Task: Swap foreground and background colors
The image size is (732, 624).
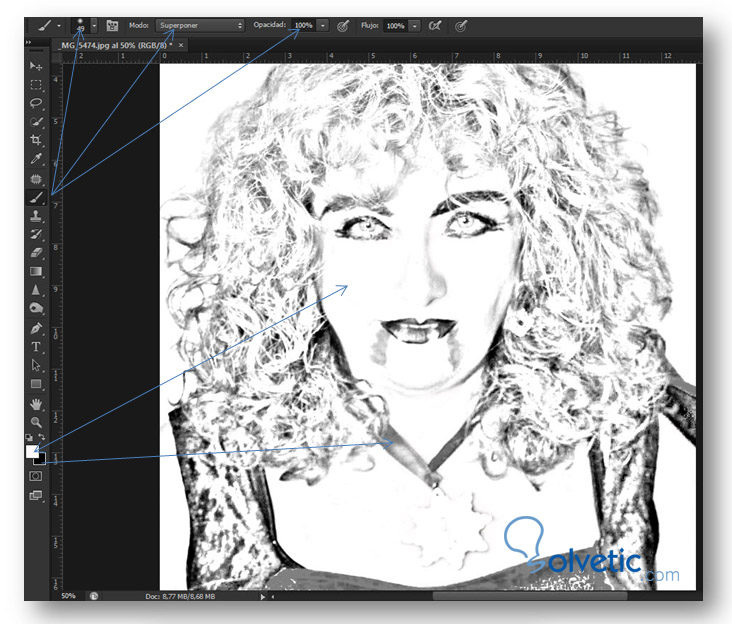Action: [42, 437]
